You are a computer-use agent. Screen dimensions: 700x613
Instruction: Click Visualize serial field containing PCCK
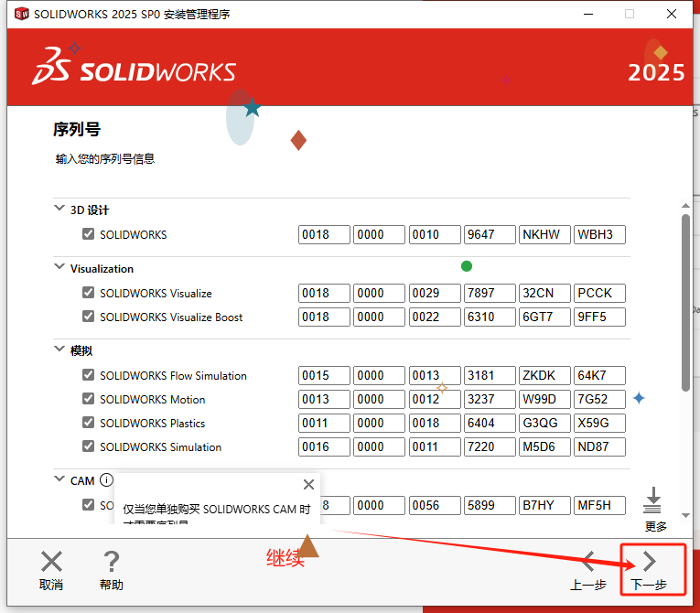tap(599, 293)
